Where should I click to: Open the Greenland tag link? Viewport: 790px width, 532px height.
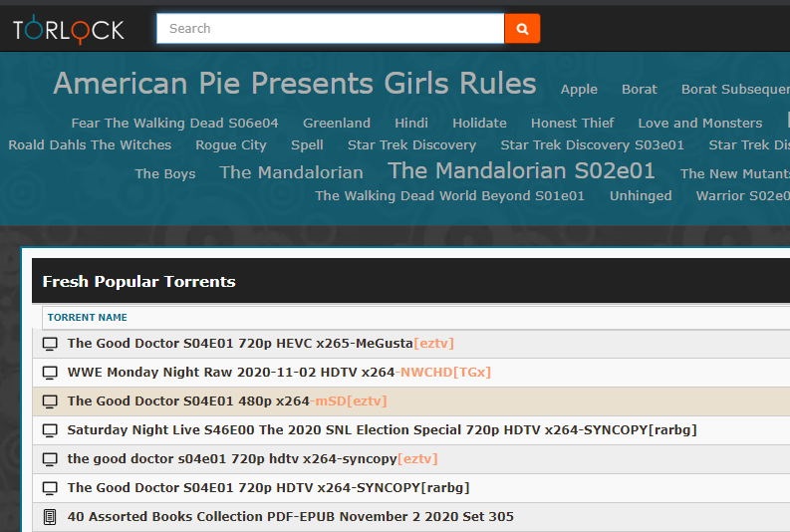tap(337, 123)
